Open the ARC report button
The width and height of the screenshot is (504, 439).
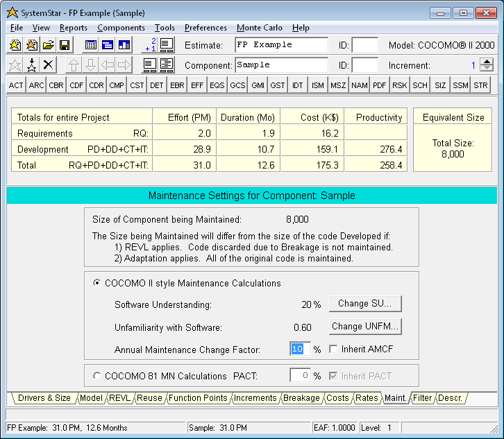click(36, 85)
